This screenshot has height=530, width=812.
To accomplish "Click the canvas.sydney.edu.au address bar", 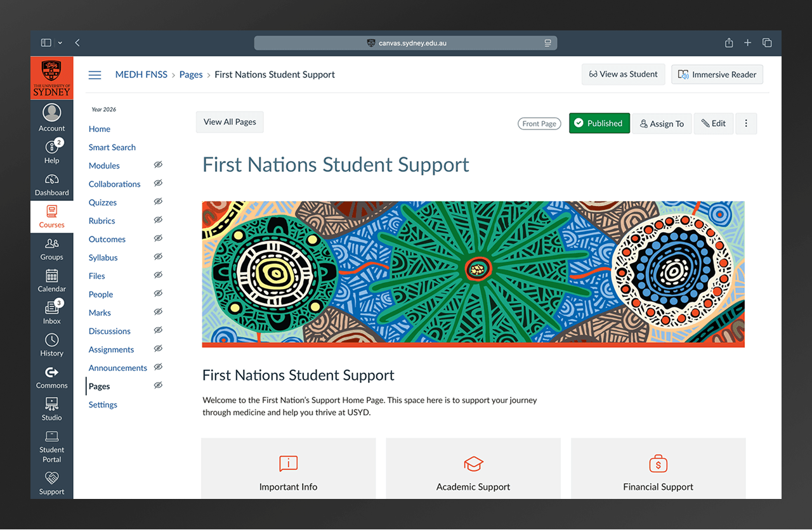I will click(405, 43).
